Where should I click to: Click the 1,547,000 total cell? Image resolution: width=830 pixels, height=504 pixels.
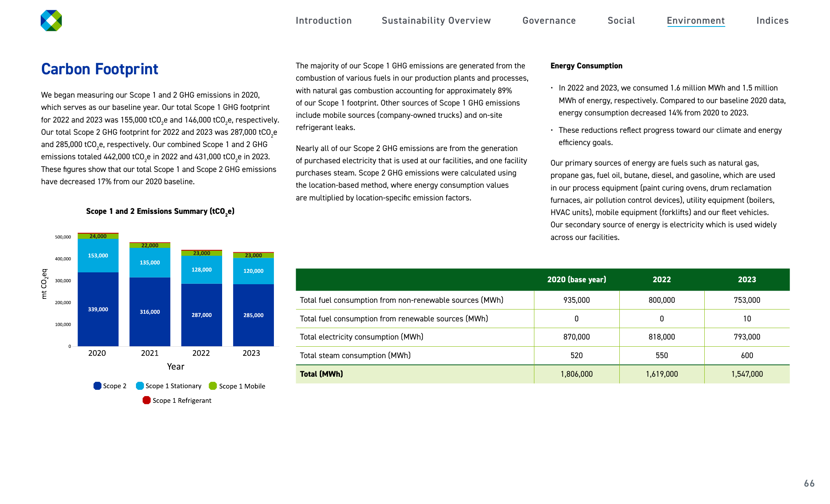[x=747, y=374]
